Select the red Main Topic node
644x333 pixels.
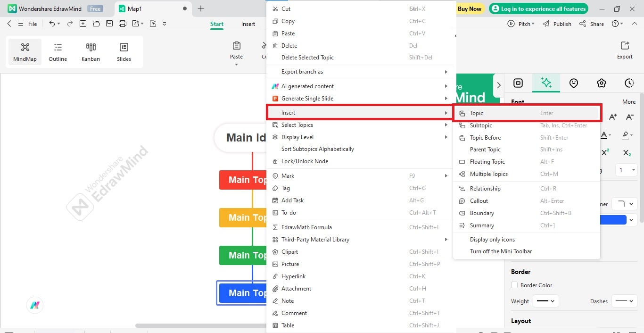coord(243,180)
